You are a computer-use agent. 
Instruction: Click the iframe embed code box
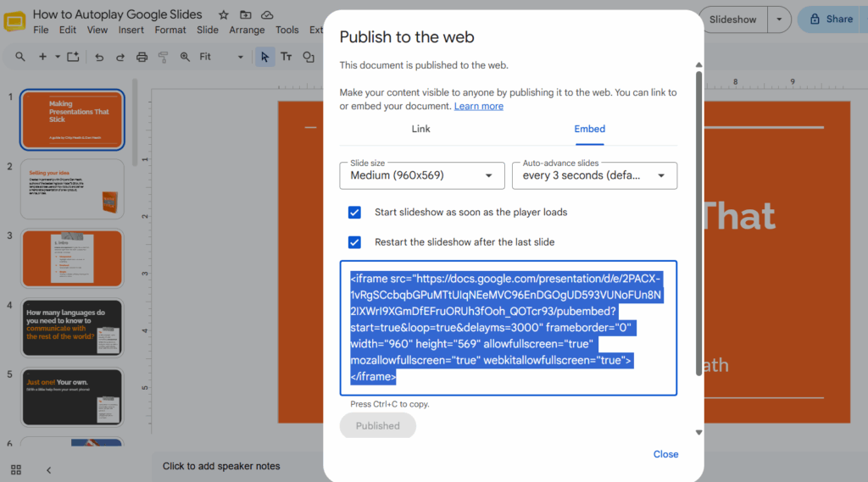coord(509,328)
